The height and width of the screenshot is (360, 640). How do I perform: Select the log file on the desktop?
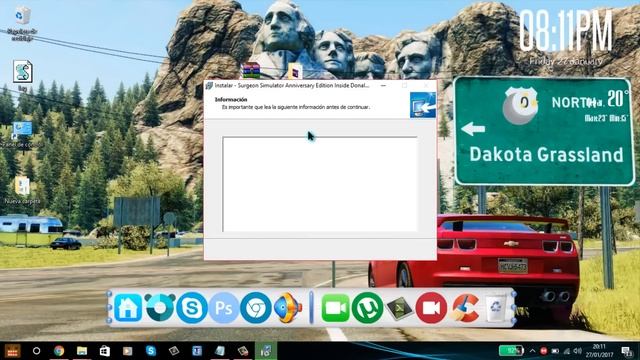[x=22, y=76]
